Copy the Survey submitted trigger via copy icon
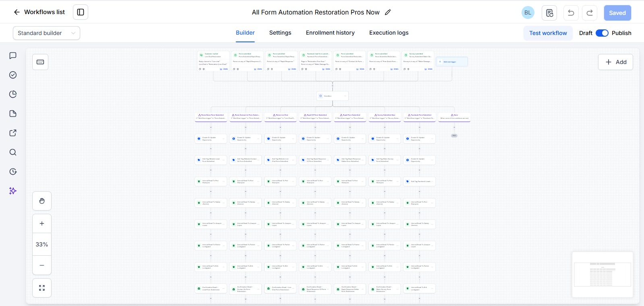The width and height of the screenshot is (644, 306). click(x=404, y=69)
